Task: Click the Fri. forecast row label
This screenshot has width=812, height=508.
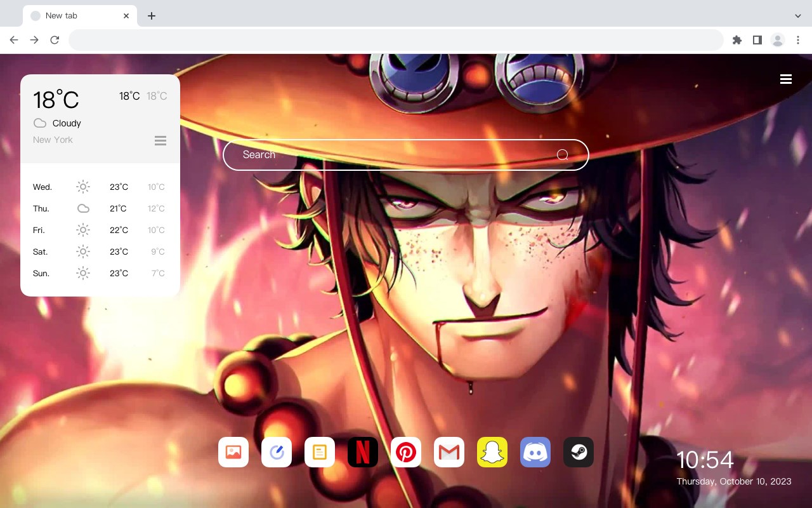Action: (x=39, y=230)
